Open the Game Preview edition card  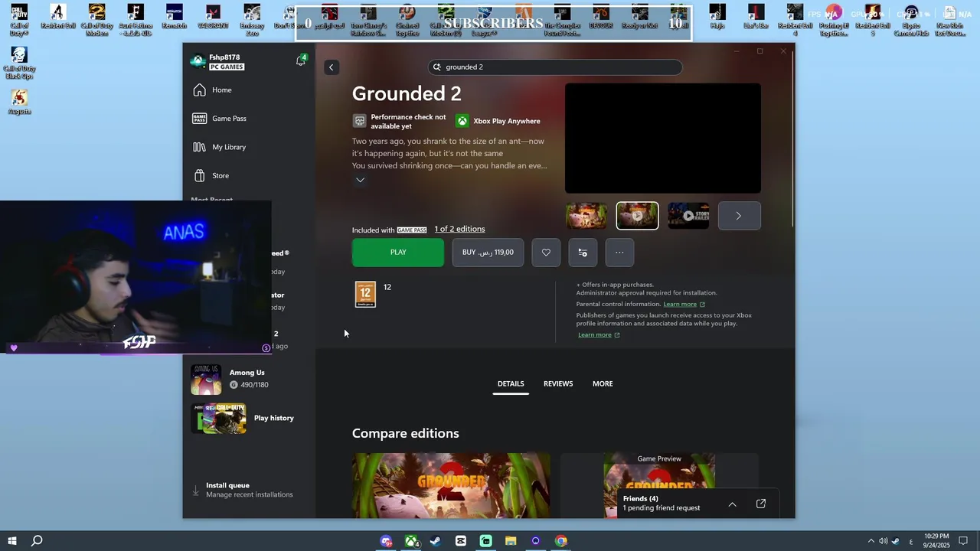pos(660,485)
